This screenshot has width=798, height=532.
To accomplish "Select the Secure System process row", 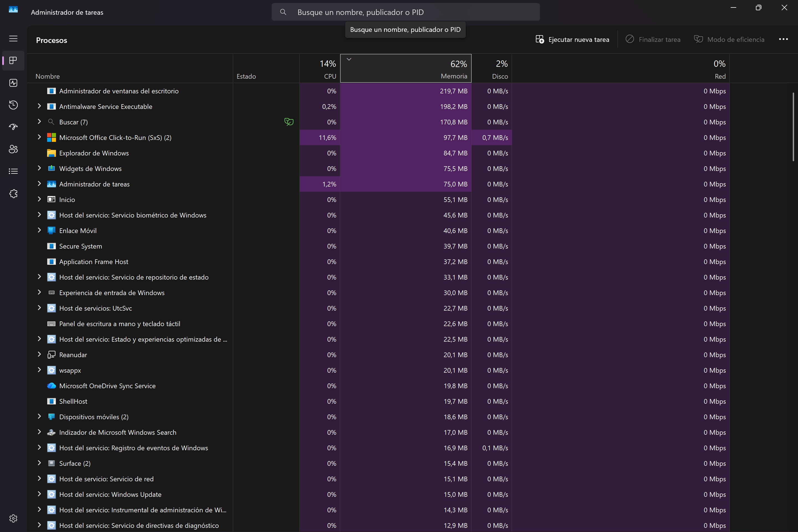I will click(379, 246).
